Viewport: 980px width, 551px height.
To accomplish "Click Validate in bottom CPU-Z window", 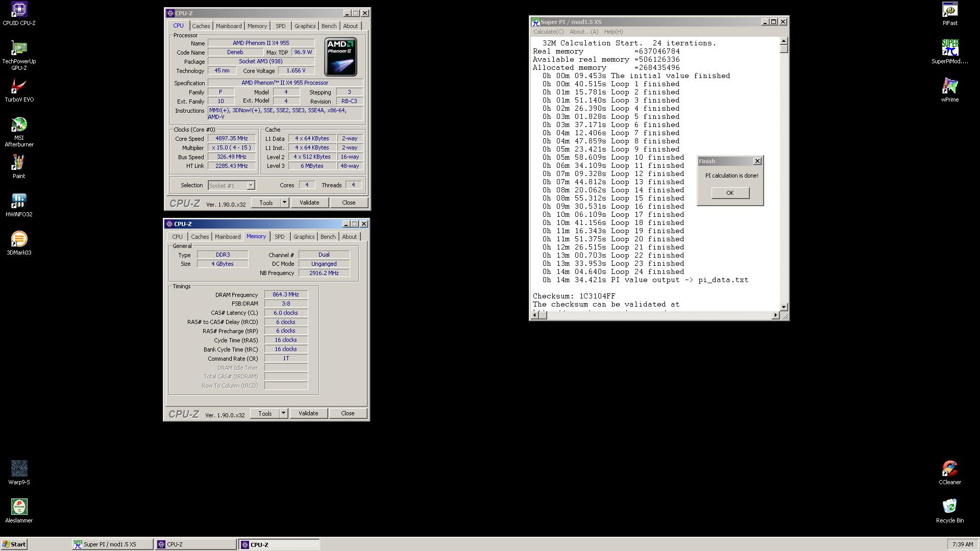I will point(308,413).
